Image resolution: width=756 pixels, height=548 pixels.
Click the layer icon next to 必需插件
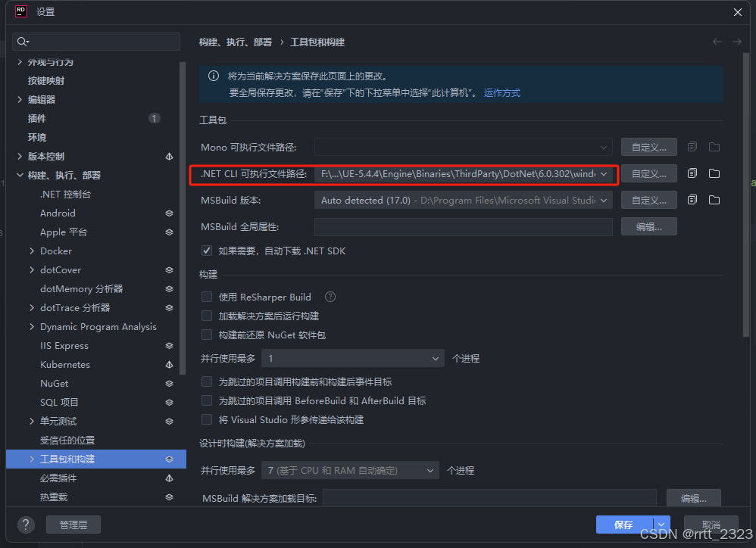[x=169, y=478]
